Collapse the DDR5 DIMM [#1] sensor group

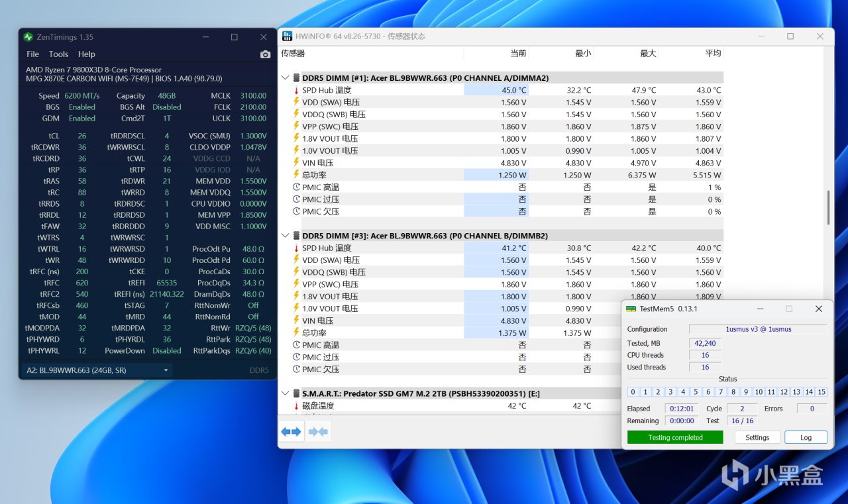coord(286,78)
